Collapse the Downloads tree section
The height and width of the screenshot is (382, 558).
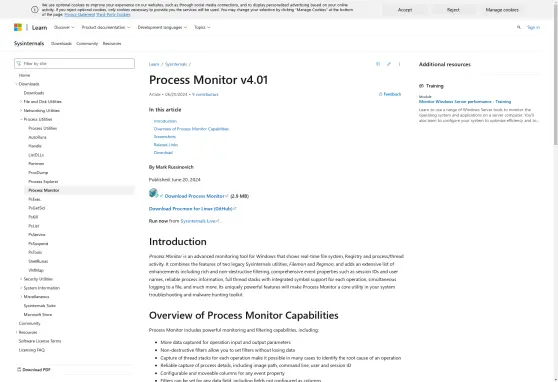pos(16,84)
